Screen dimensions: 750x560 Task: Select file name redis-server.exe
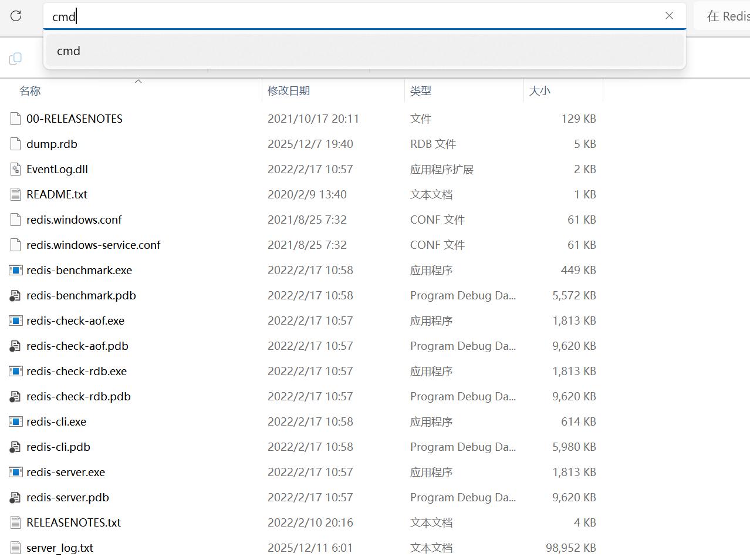pos(66,472)
